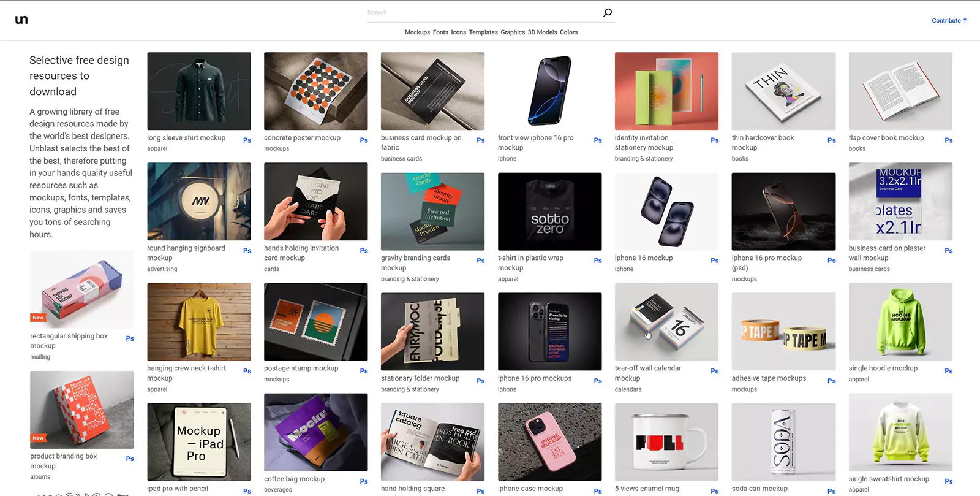Image resolution: width=980 pixels, height=496 pixels.
Task: Click Ps icon beside flap cover book mockup
Action: (948, 140)
